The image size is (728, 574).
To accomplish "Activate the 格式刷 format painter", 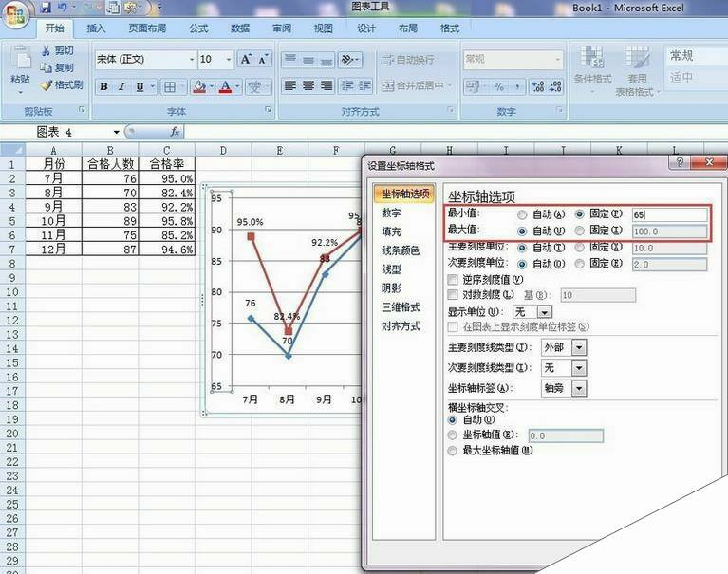I will click(x=62, y=85).
